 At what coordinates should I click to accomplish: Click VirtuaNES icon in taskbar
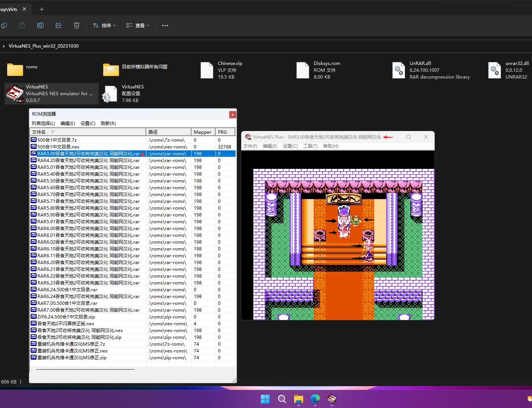tap(332, 399)
